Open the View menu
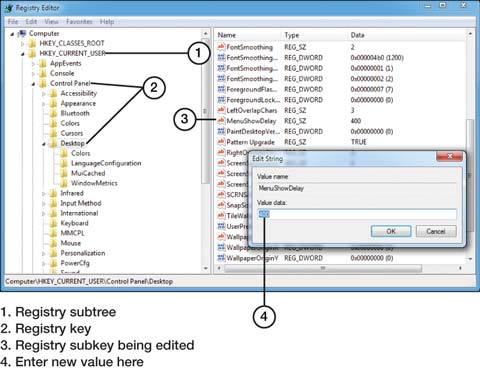 52,22
